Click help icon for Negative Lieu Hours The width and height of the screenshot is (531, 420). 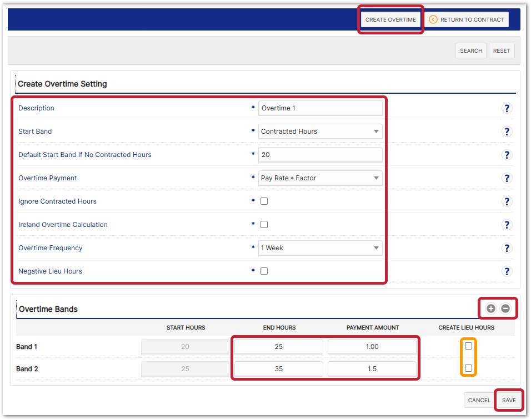coord(507,271)
